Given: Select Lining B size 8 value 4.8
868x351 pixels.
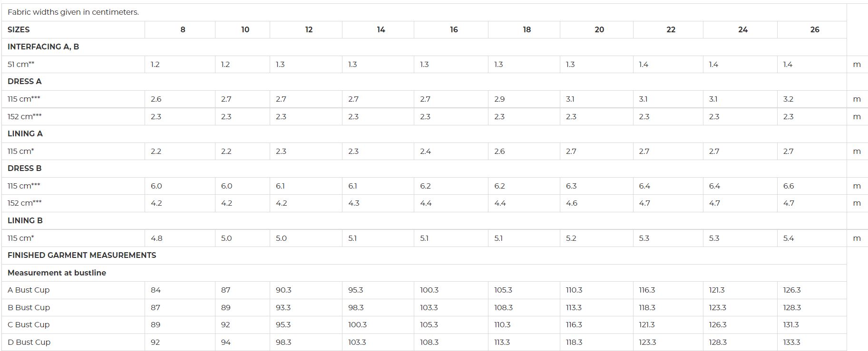Looking at the screenshot, I should (156, 238).
